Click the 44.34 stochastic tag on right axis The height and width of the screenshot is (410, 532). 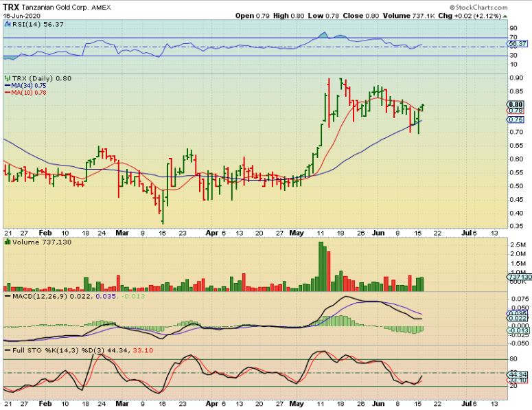click(518, 375)
